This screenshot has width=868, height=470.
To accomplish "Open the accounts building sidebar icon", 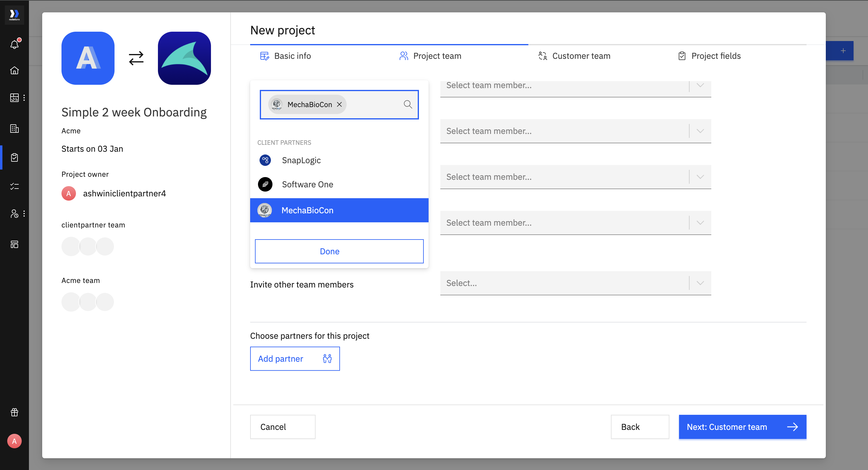I will pyautogui.click(x=14, y=129).
